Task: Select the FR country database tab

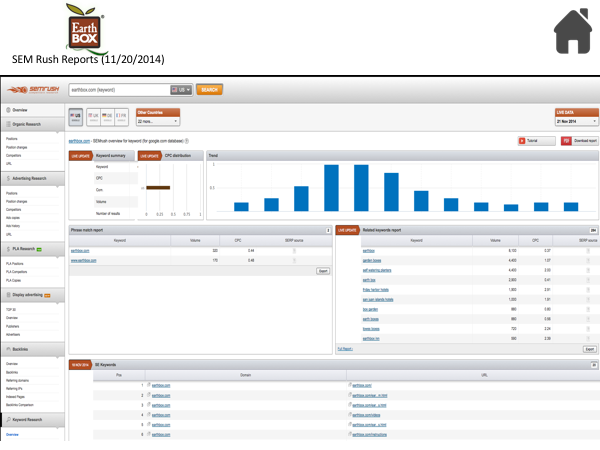Action: tap(121, 117)
